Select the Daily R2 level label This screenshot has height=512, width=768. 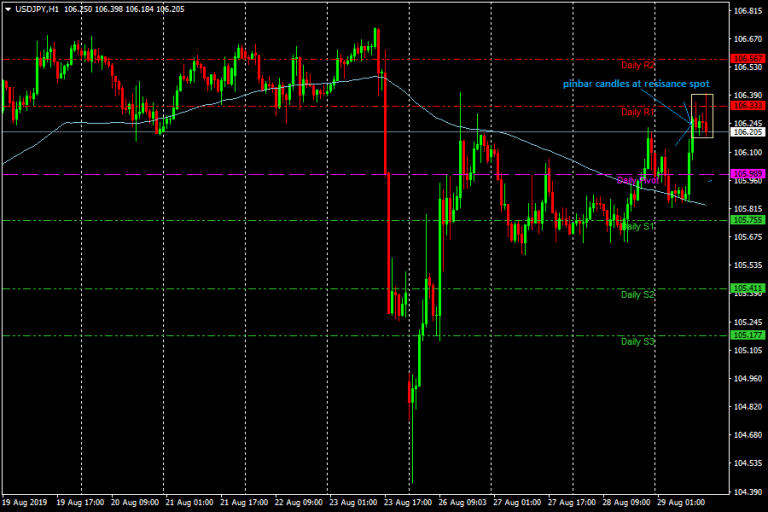pos(637,65)
